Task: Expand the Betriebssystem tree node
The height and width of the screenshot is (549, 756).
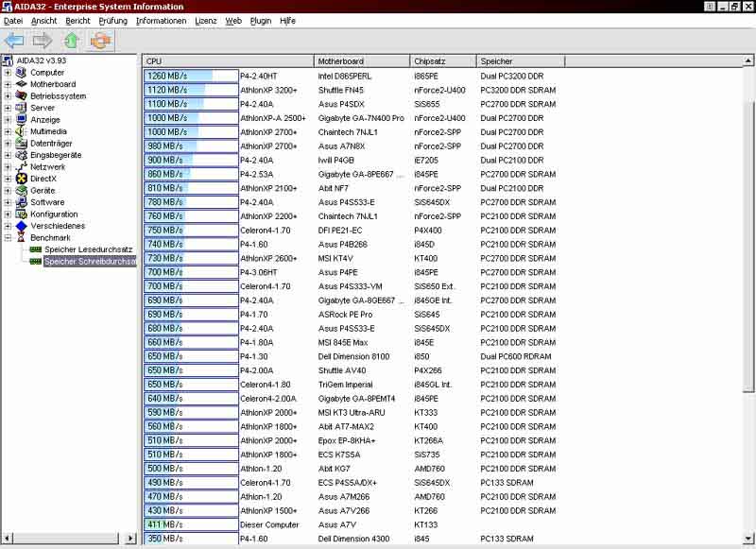Action: coord(8,95)
